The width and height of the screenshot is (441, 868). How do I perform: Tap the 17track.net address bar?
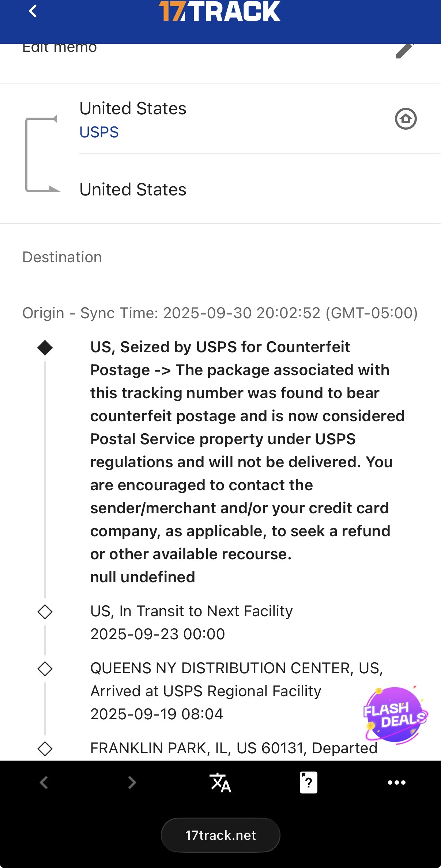(x=220, y=835)
